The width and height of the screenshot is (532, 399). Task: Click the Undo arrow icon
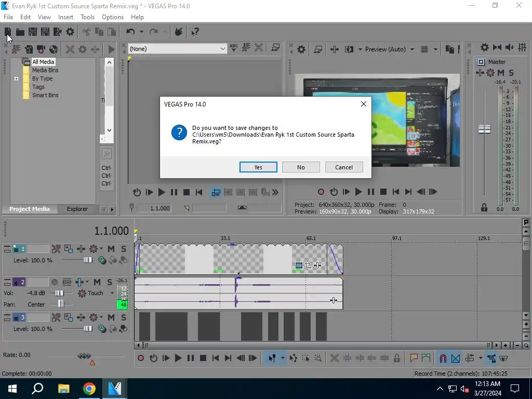pyautogui.click(x=130, y=32)
